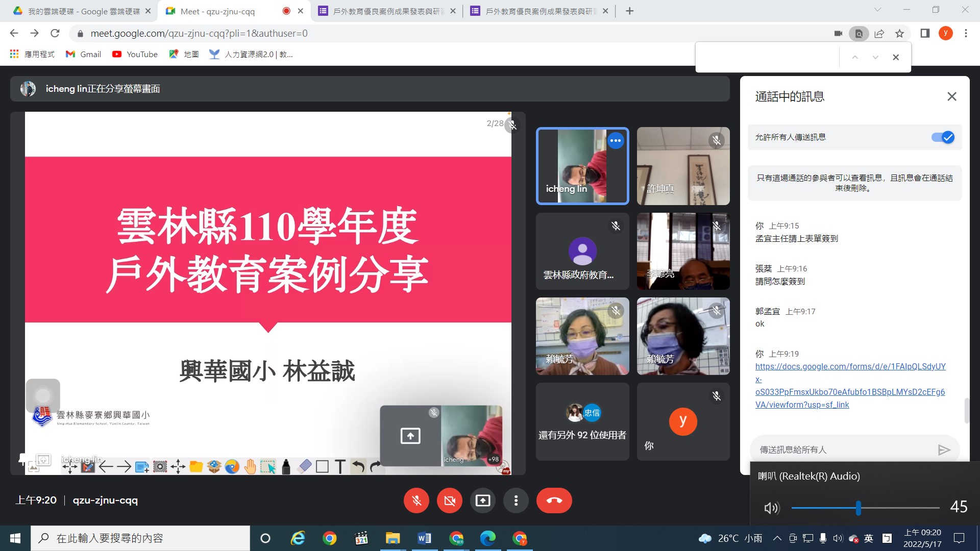
Task: Open the 地圖 bookmark
Action: 184,54
